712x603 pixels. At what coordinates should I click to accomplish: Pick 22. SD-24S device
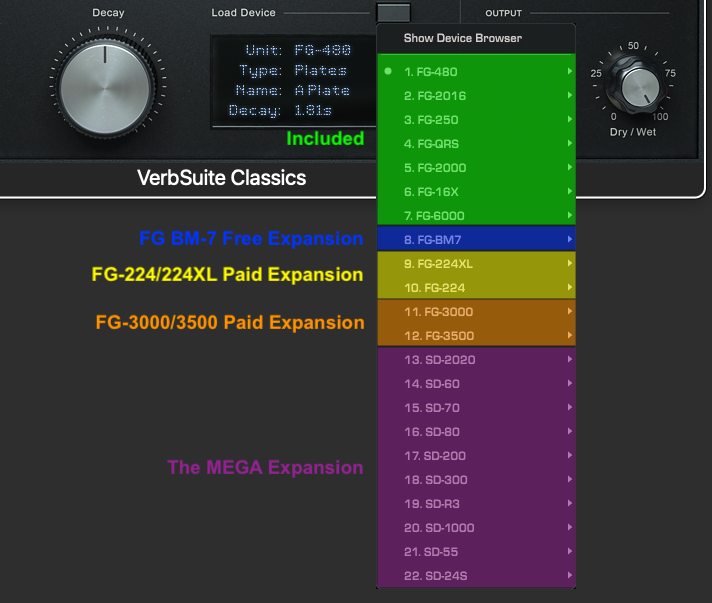point(476,576)
